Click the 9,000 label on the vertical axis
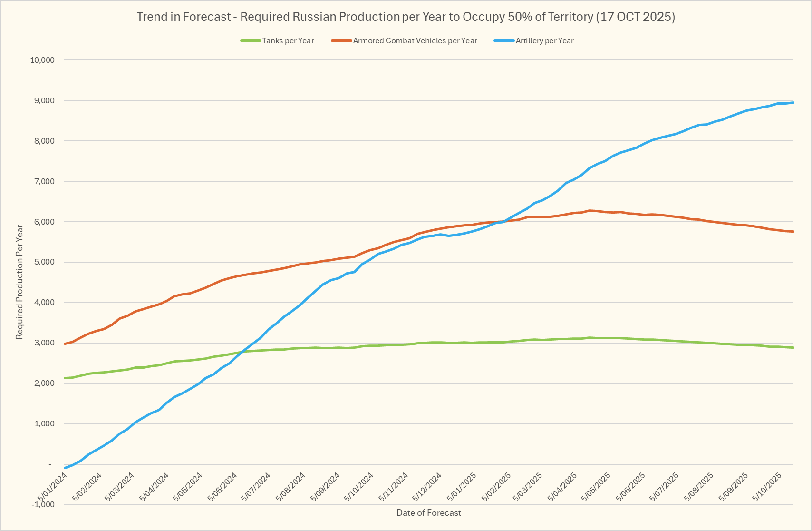The height and width of the screenshot is (531, 812). [45, 100]
